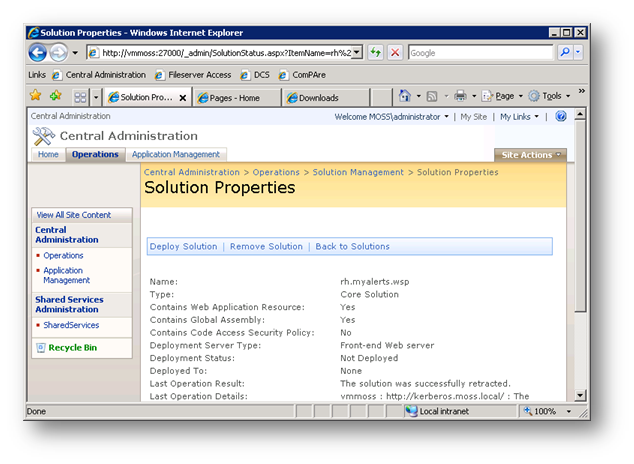Viewport: 634px width, 464px height.
Task: Expand the Home button dropdown arrow
Action: (419, 96)
